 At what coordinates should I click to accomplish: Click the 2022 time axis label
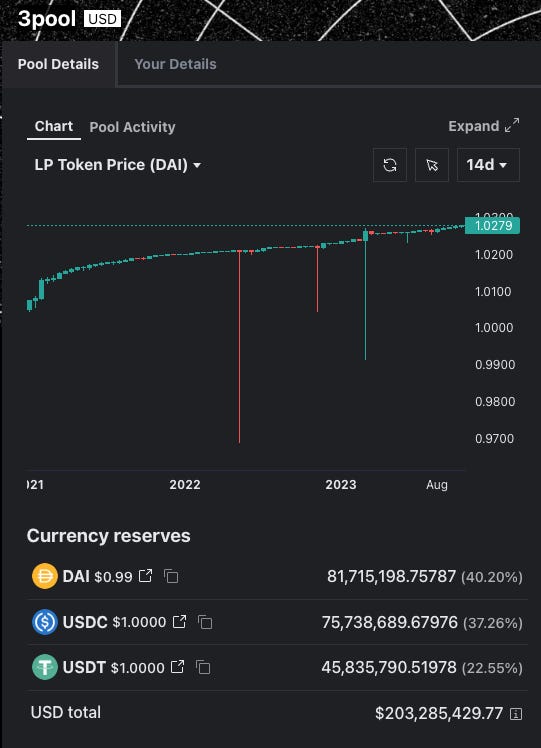[x=185, y=485]
